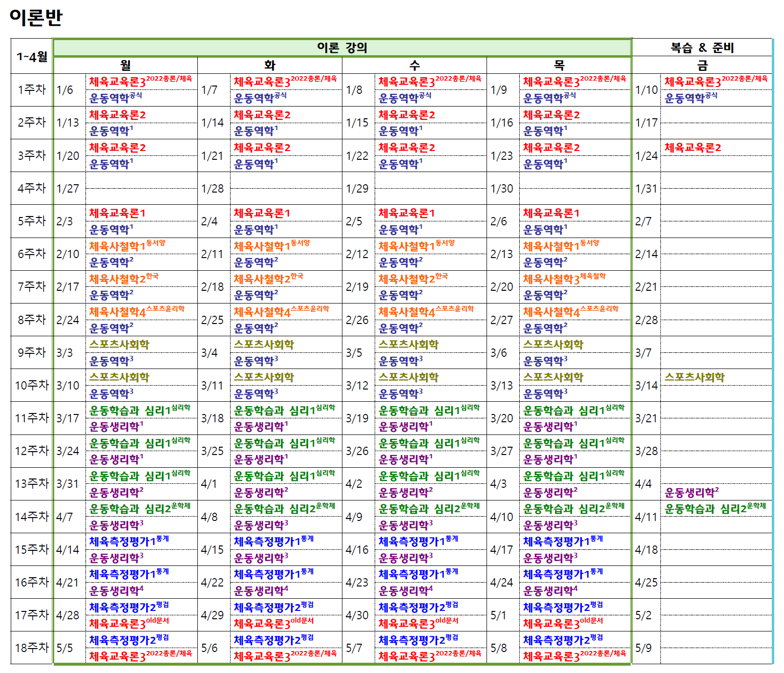Viewport: 784px width, 673px height.
Task: Click 체육사철학4 스포츠윤리학 on 2/26
Action: (x=426, y=311)
